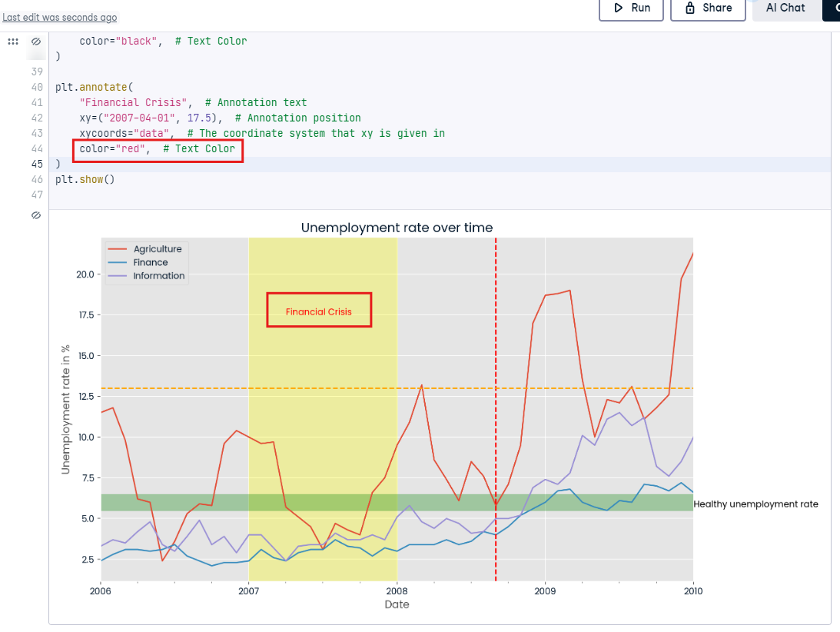
Task: Click the 2006 x-axis tick label
Action: [x=101, y=590]
